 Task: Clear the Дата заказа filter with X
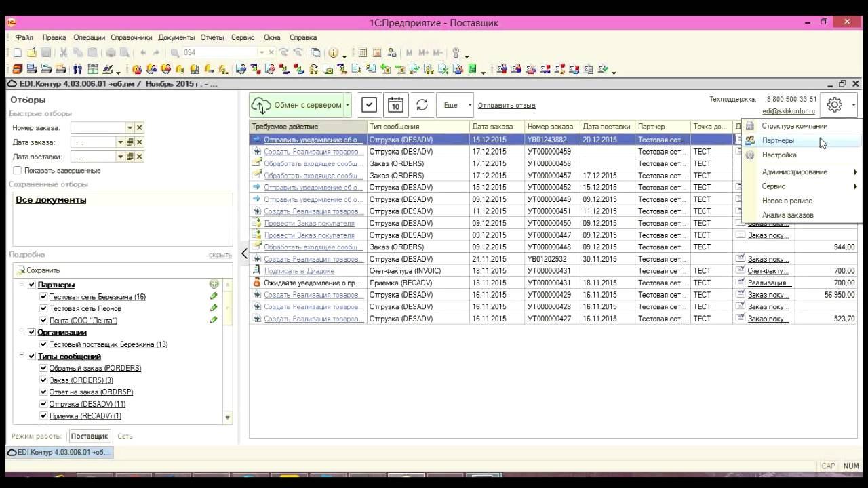(x=140, y=142)
